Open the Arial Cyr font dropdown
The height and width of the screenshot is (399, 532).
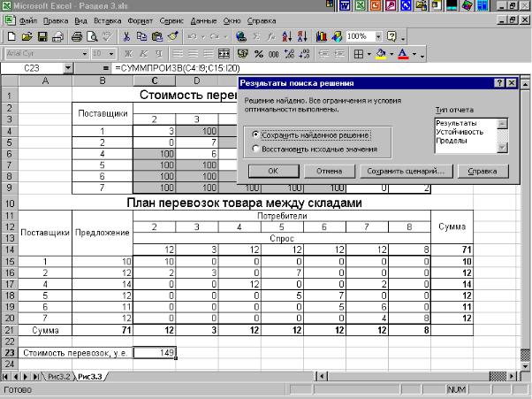pyautogui.click(x=85, y=54)
